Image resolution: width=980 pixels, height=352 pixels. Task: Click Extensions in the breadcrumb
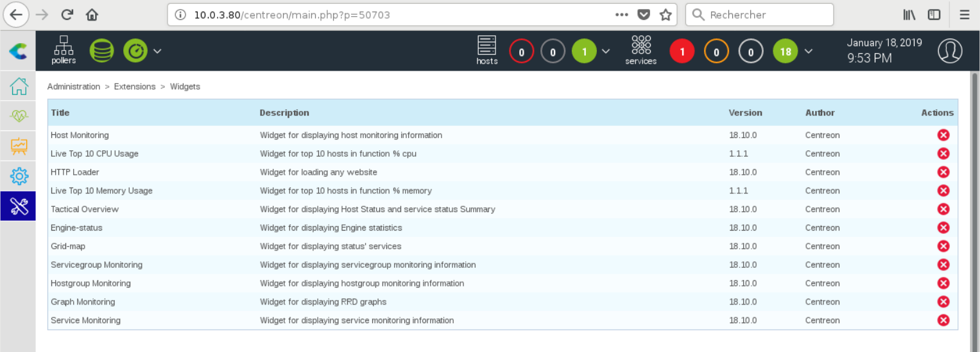tap(135, 87)
